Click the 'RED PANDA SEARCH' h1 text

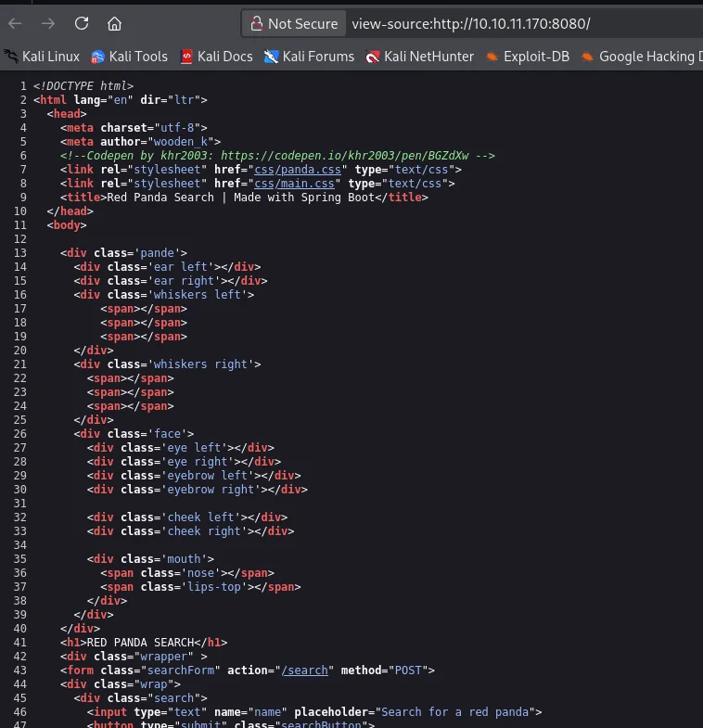[x=140, y=643]
